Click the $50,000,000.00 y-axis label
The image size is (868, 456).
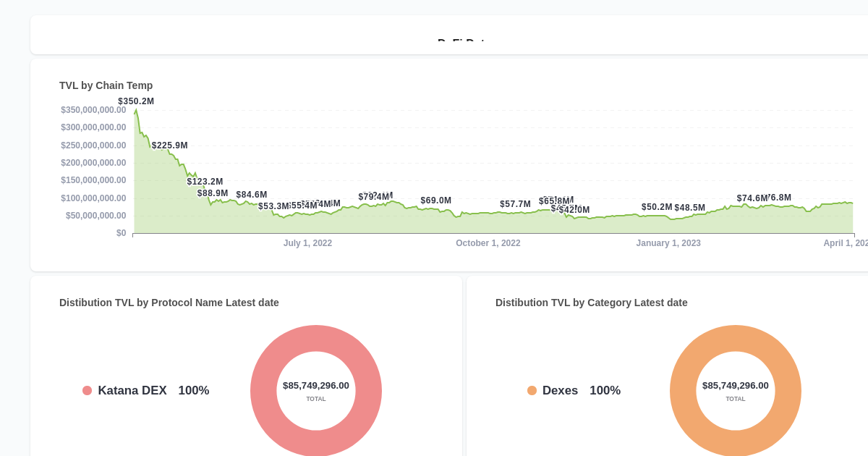click(93, 216)
